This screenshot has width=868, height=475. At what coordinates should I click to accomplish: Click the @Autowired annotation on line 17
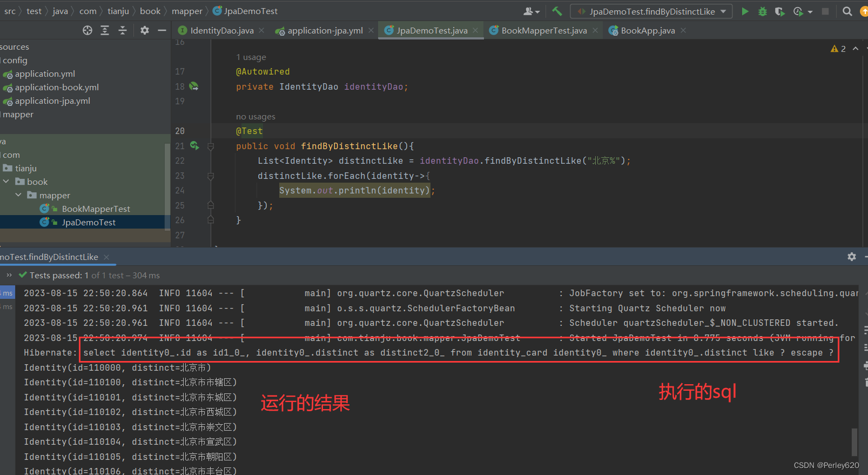coord(263,71)
